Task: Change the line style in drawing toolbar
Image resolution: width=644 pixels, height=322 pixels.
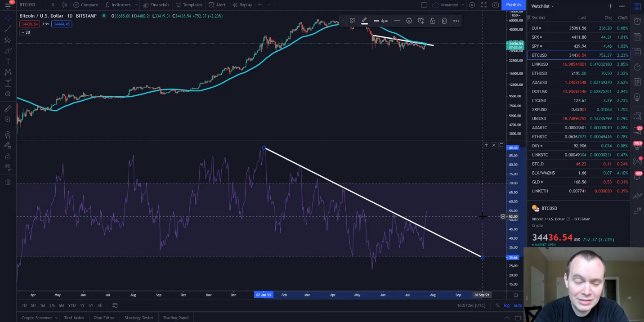Action: [x=397, y=21]
